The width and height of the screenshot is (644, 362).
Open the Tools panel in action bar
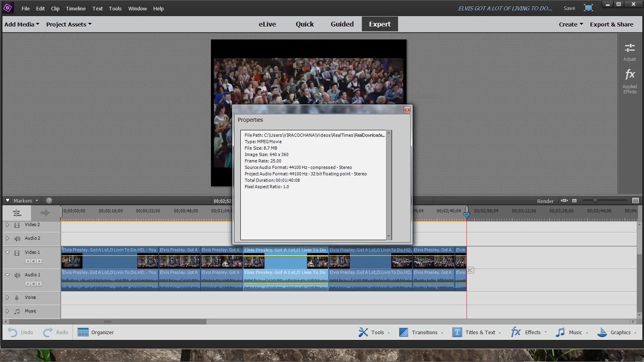[374, 332]
